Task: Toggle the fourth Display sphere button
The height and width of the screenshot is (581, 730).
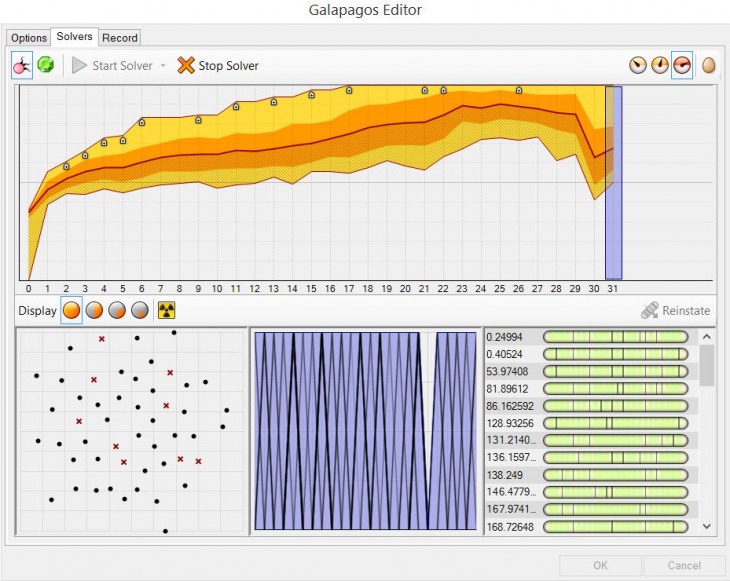Action: [x=140, y=310]
